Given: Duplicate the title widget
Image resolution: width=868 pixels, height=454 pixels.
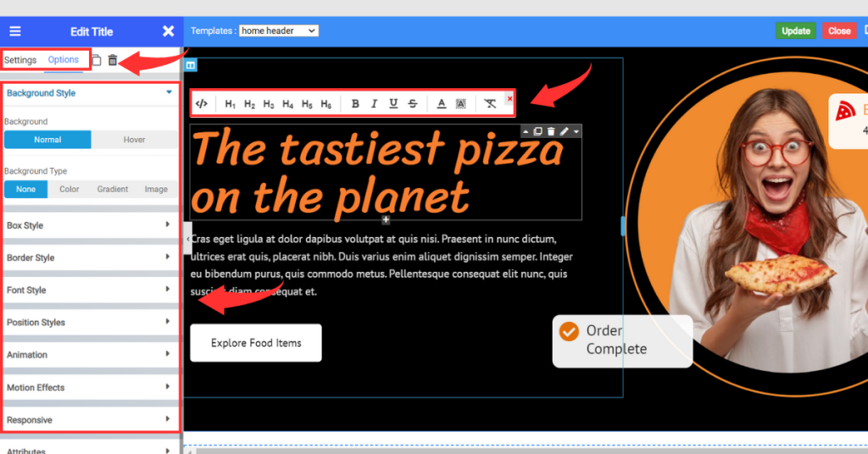Looking at the screenshot, I should coord(537,131).
